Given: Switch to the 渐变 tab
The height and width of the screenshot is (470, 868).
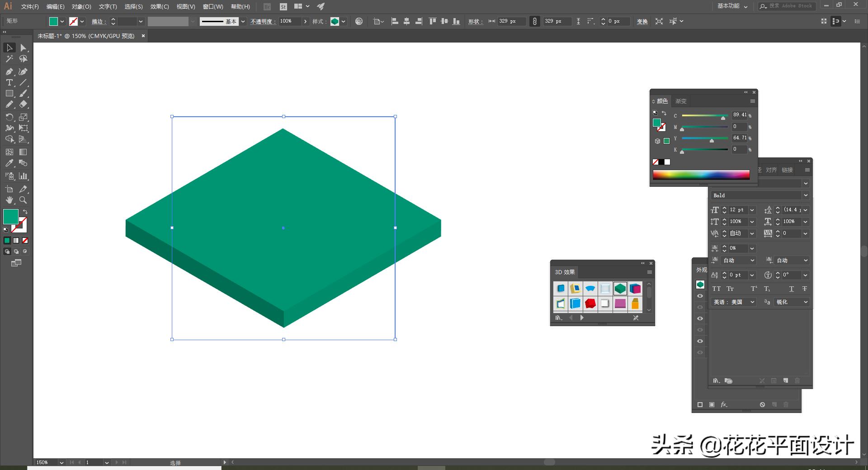Looking at the screenshot, I should (x=681, y=101).
